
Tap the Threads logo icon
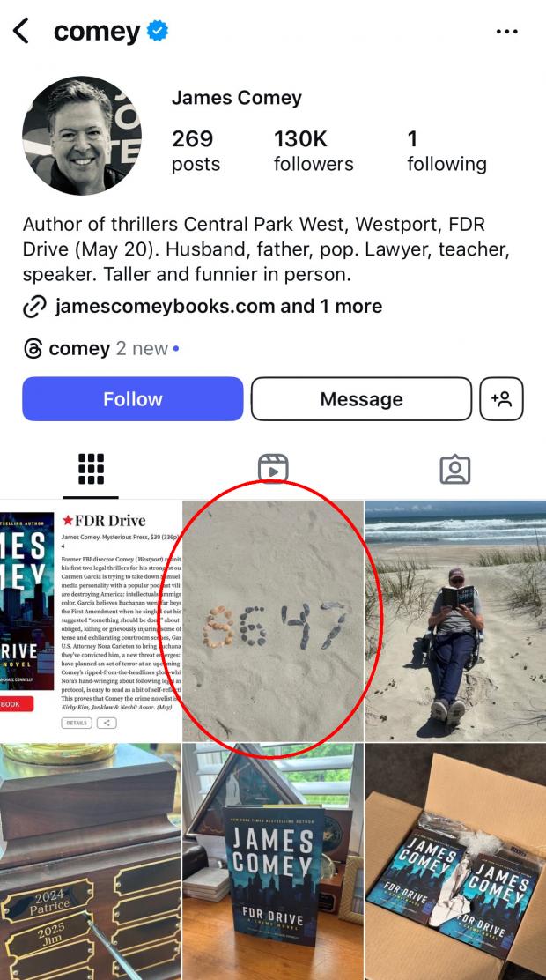[33, 348]
